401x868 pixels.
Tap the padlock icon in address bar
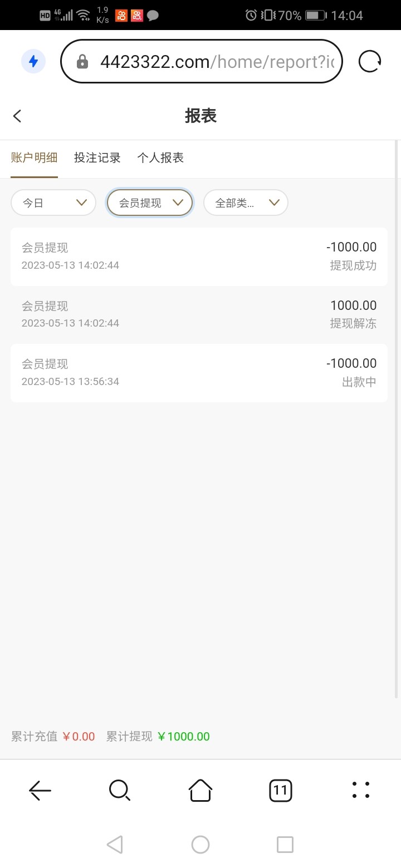click(82, 61)
